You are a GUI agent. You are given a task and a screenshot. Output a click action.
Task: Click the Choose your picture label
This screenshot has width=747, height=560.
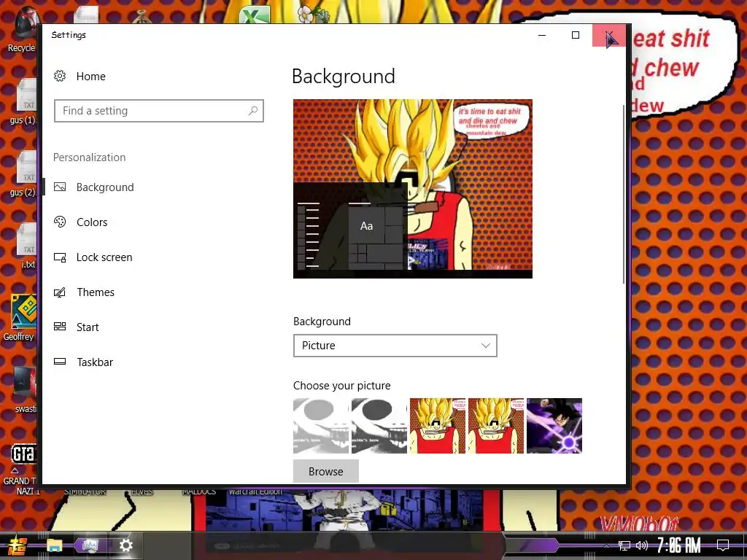click(x=341, y=385)
